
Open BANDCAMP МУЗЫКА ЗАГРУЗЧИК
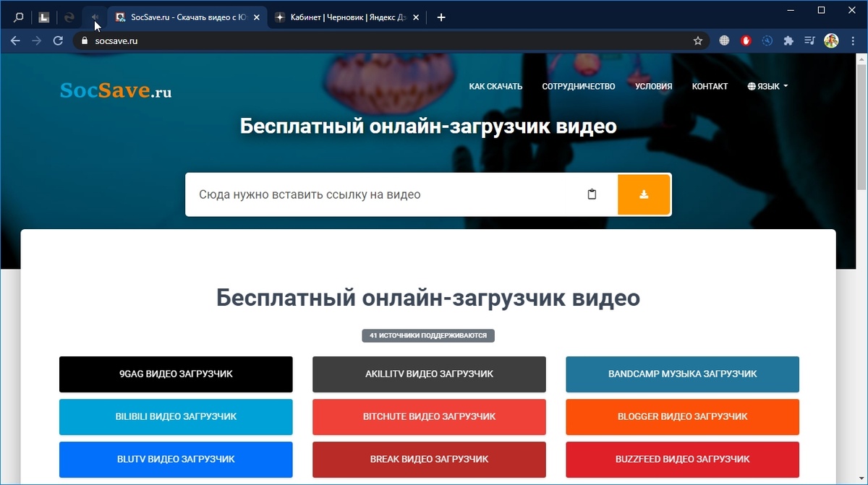(x=683, y=374)
